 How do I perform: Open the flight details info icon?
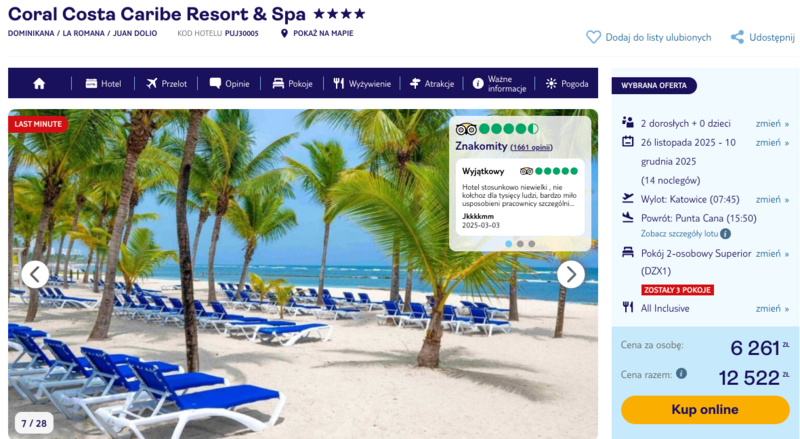[725, 234]
